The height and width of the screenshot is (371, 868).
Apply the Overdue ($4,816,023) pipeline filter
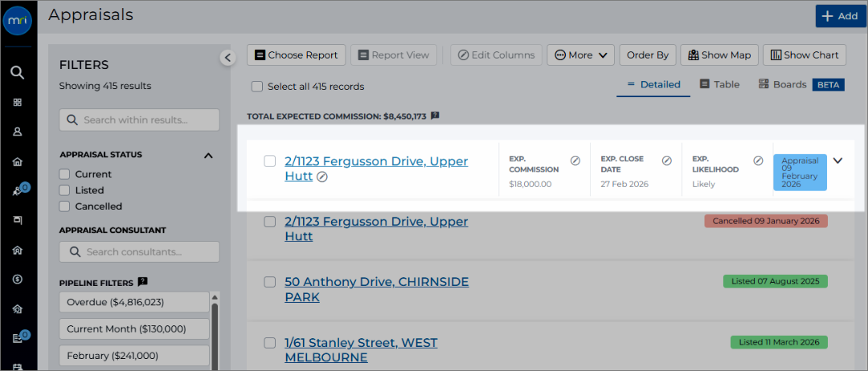(134, 303)
